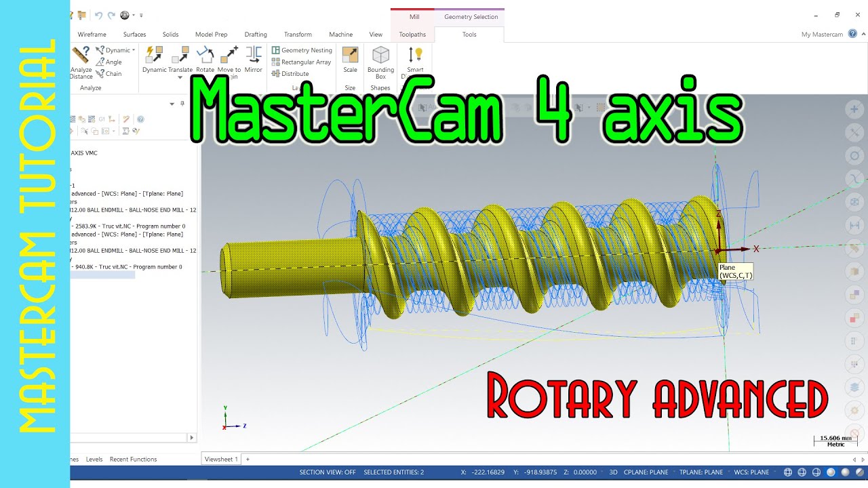
Task: Click the shaded sphere display icon in status bar
Action: pos(832,472)
